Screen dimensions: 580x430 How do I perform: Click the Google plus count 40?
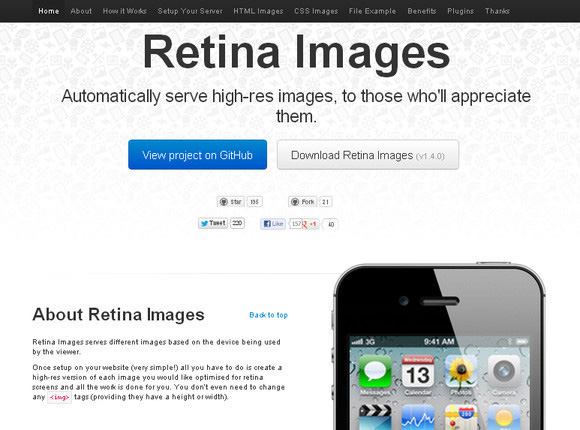(331, 224)
